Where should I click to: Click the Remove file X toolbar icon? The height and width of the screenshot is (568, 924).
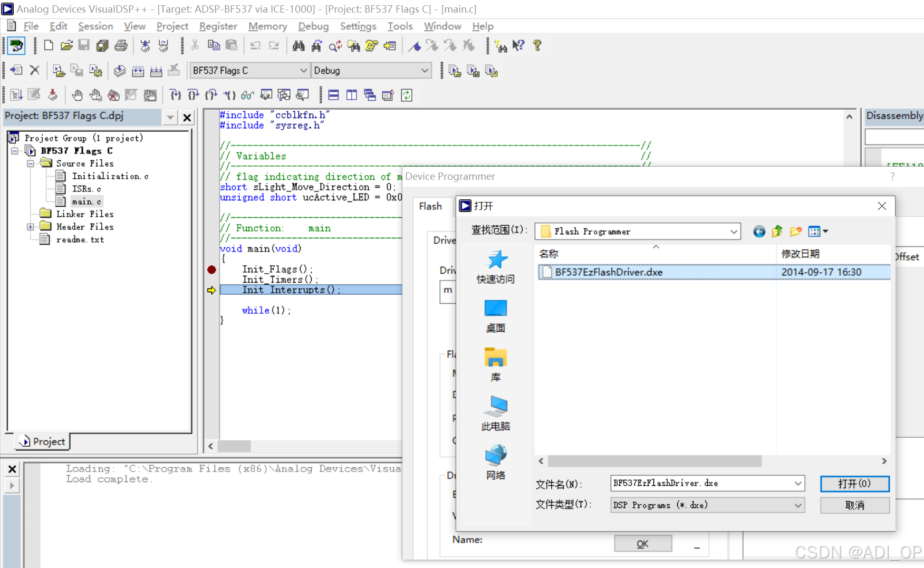(35, 70)
